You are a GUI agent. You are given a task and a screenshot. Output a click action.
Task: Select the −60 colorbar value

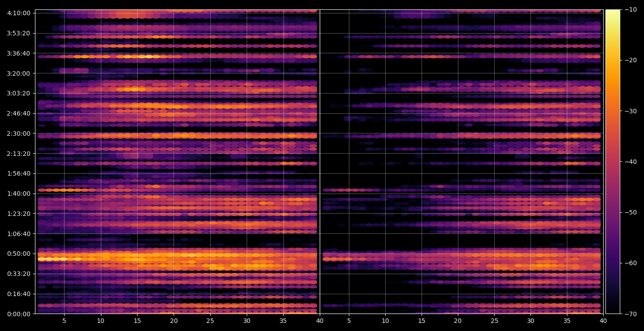630,263
